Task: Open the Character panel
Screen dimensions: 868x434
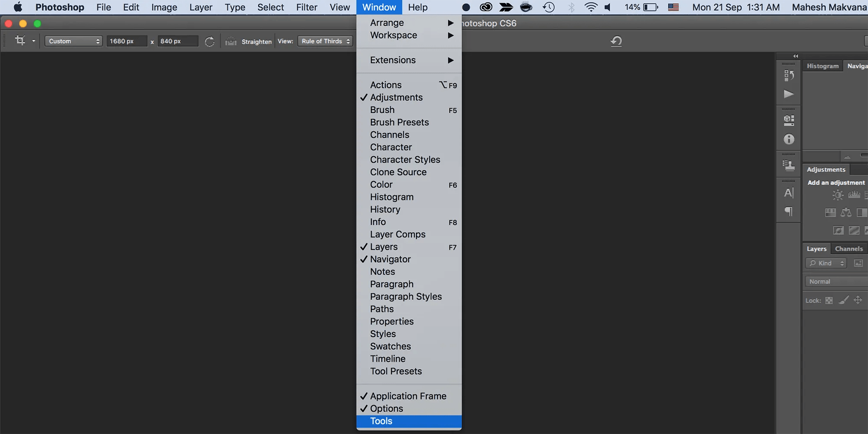Action: 391,147
